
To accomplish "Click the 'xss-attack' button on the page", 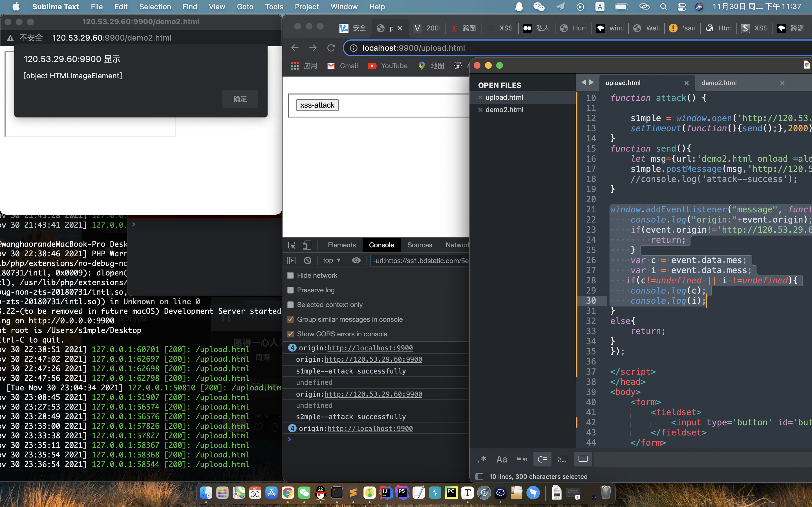I will 317,104.
